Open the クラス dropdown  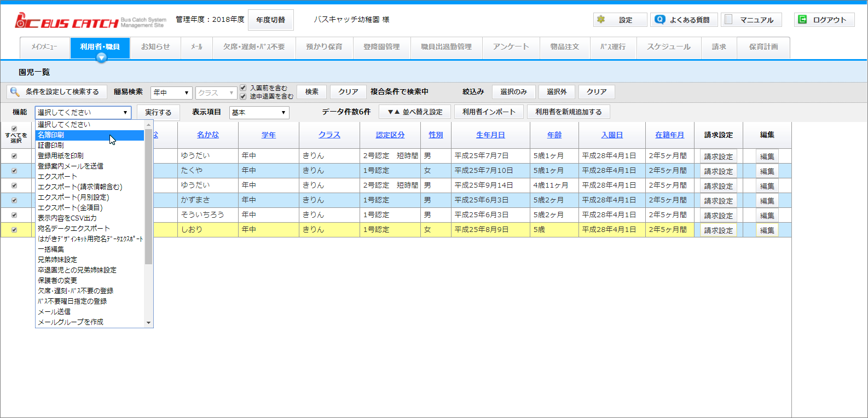(x=216, y=92)
